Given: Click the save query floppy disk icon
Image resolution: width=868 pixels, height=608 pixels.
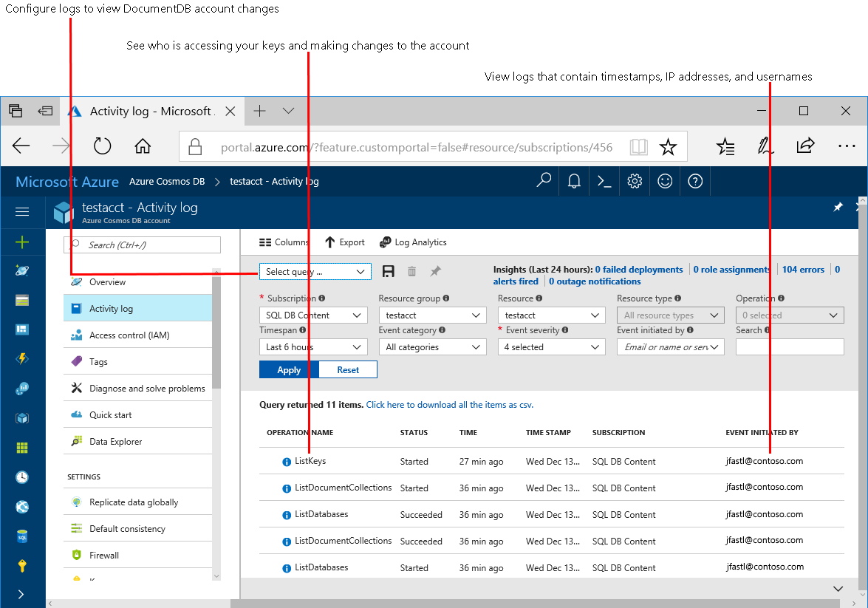Looking at the screenshot, I should pos(389,272).
